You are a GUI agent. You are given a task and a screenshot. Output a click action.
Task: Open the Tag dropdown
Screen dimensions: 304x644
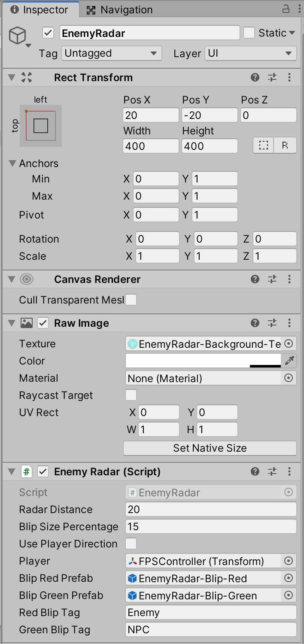pos(111,54)
